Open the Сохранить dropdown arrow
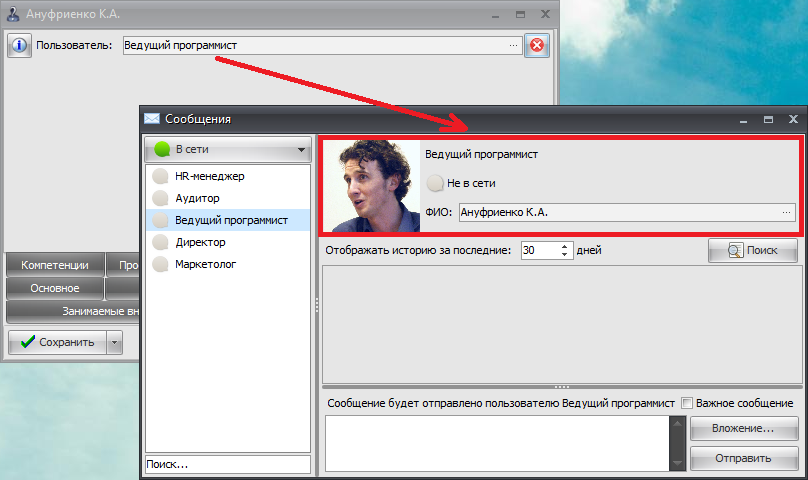Screen dimensions: 808x480 tap(114, 342)
